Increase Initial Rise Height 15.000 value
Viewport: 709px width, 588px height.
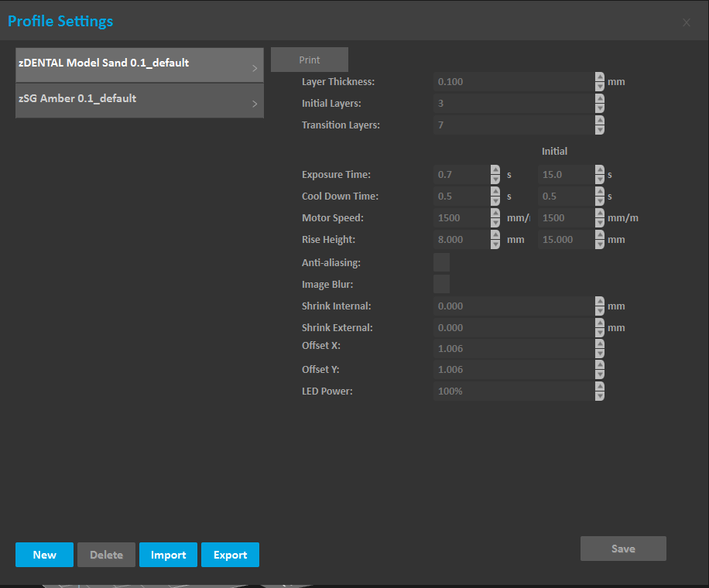[600, 235]
